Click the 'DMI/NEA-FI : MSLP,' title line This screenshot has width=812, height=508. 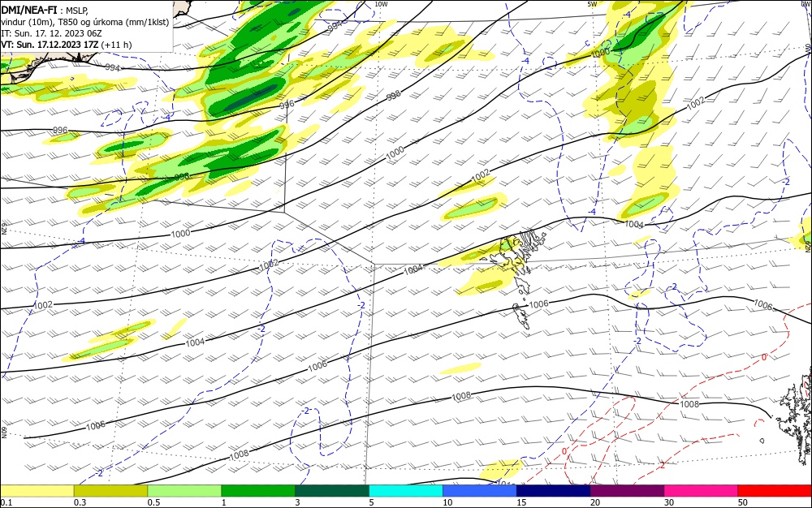45,10
